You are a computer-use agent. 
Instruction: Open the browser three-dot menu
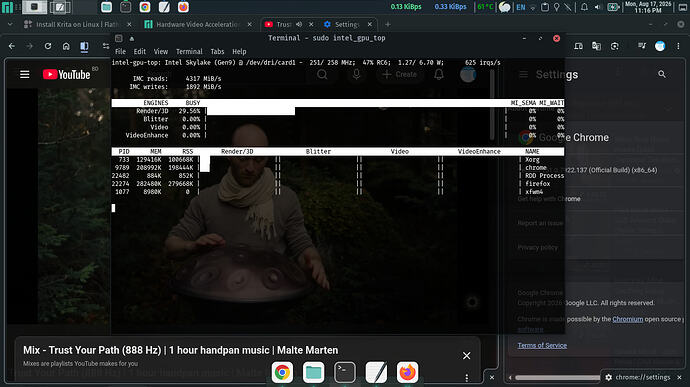[x=678, y=46]
